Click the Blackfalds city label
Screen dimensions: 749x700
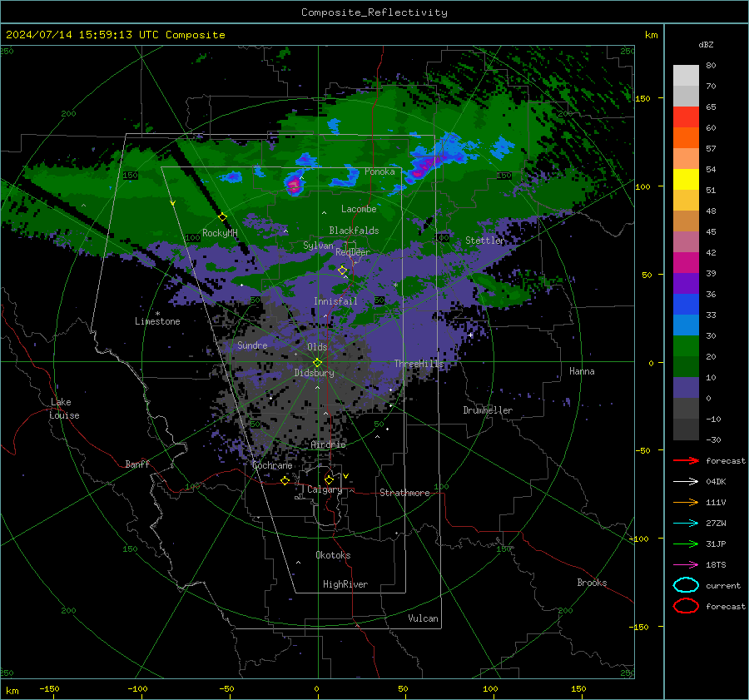tap(354, 231)
